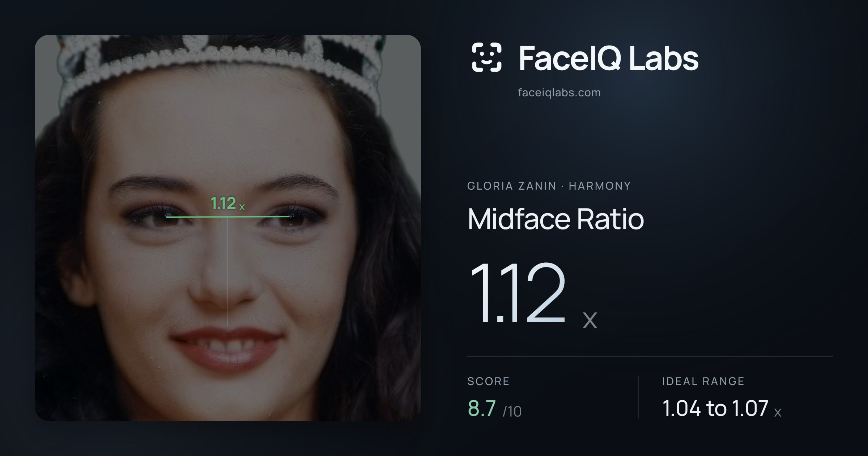Screen dimensions: 868x456
Task: Click the 8.7 /10 score value
Action: [494, 409]
